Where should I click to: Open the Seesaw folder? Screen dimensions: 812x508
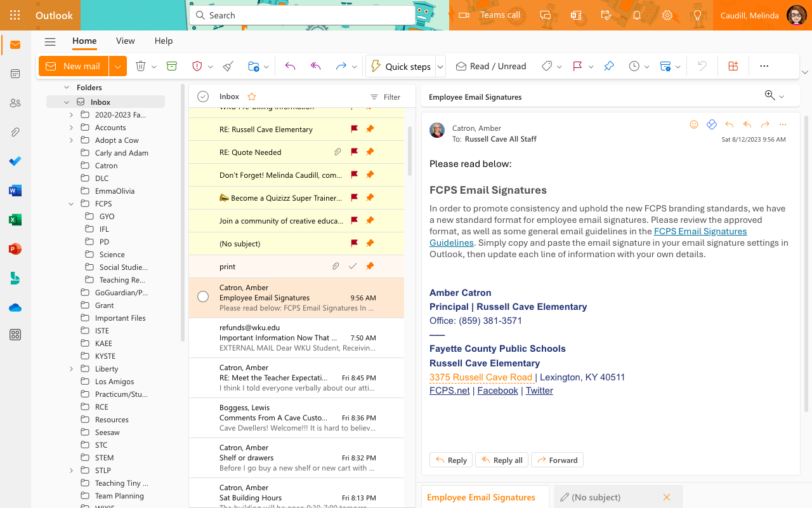coord(107,432)
